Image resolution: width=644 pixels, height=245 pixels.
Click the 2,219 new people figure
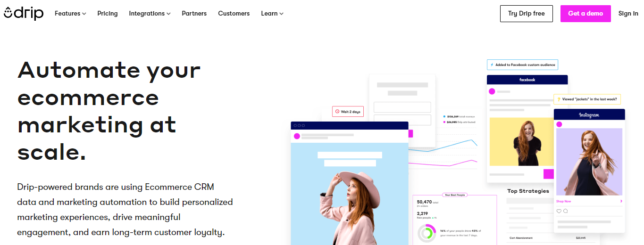[422, 213]
